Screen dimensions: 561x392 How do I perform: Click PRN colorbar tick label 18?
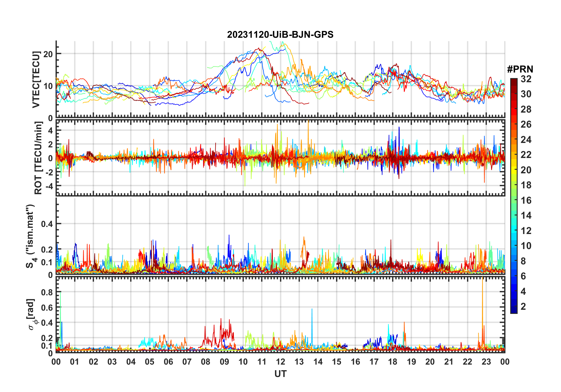(526, 185)
